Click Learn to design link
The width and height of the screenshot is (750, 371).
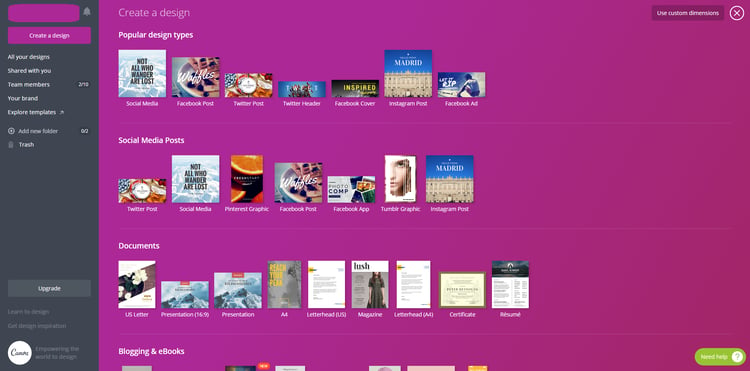click(28, 312)
